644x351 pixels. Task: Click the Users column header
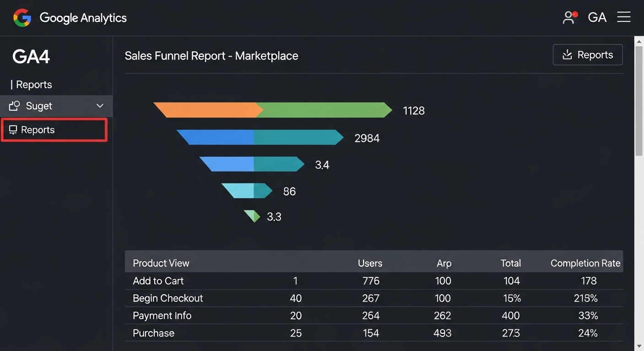[370, 263]
